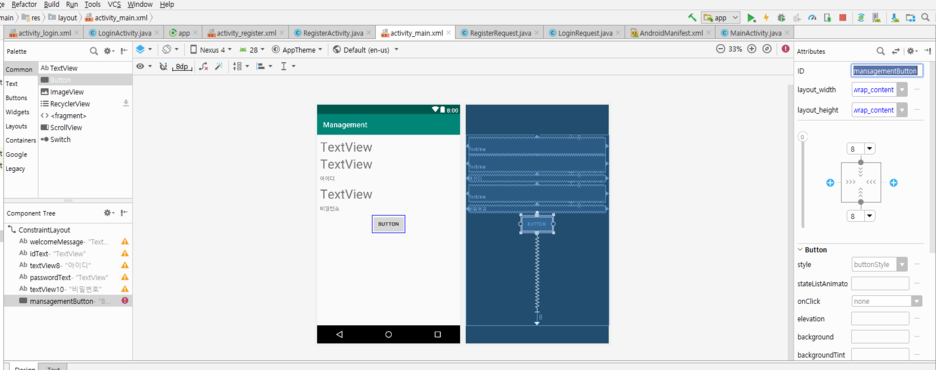This screenshot has height=370, width=936.
Task: Switch to AndroidManifest.xml tab
Action: click(671, 33)
